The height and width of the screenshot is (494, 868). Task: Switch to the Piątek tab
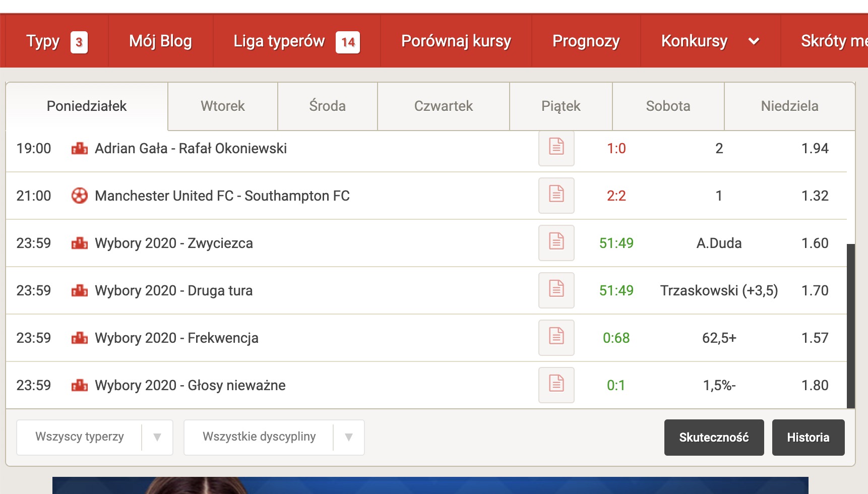coord(561,106)
